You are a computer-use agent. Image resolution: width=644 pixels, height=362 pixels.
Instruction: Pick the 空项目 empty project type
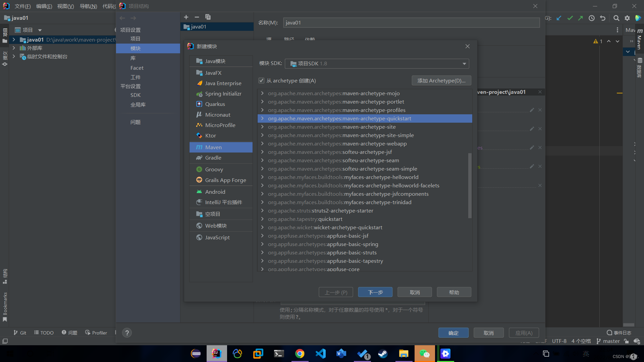pyautogui.click(x=221, y=214)
